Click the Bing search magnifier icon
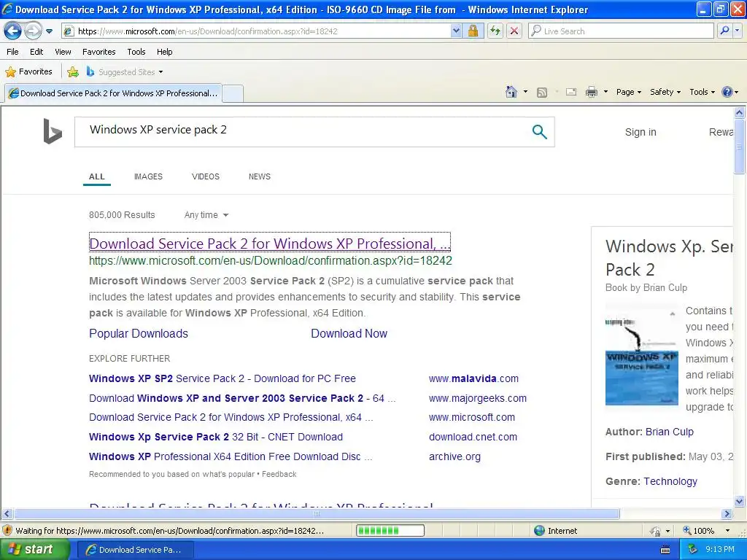 coord(539,131)
